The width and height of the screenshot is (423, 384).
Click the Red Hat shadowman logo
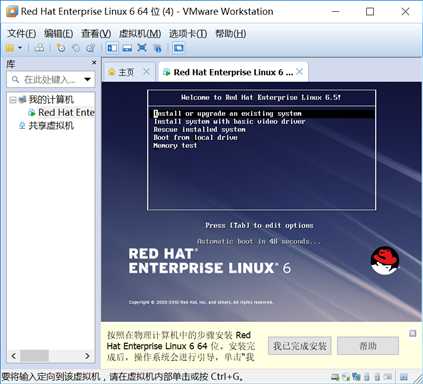tap(385, 261)
